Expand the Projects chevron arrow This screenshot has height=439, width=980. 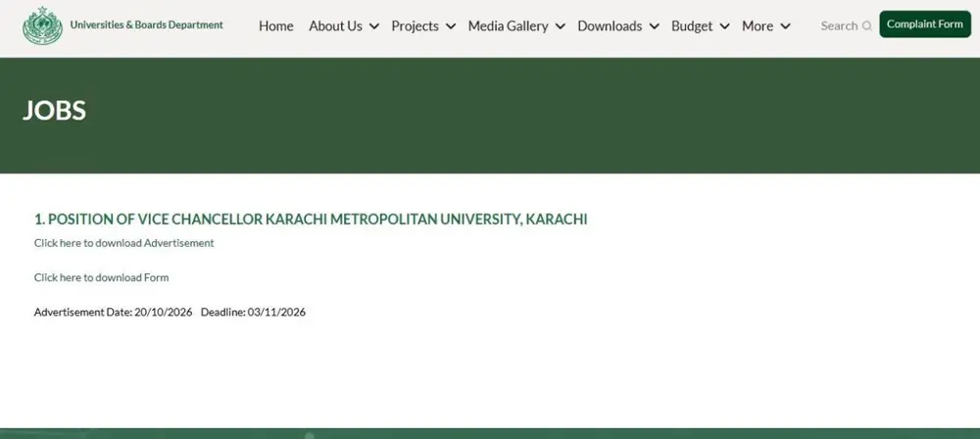pos(451,26)
